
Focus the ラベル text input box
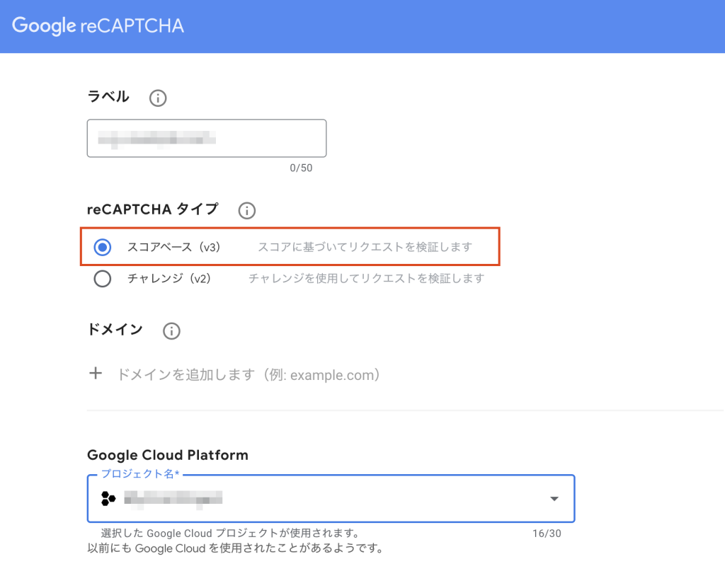(206, 138)
